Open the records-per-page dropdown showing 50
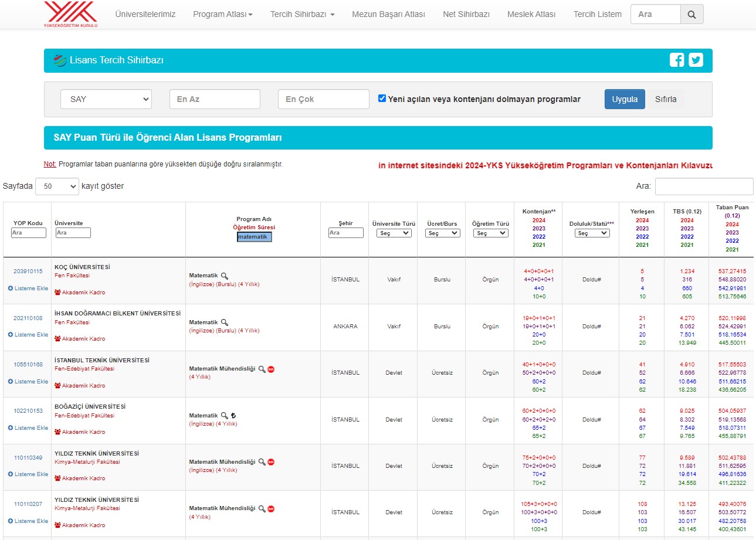Screen dimensions: 756x540 tap(57, 186)
